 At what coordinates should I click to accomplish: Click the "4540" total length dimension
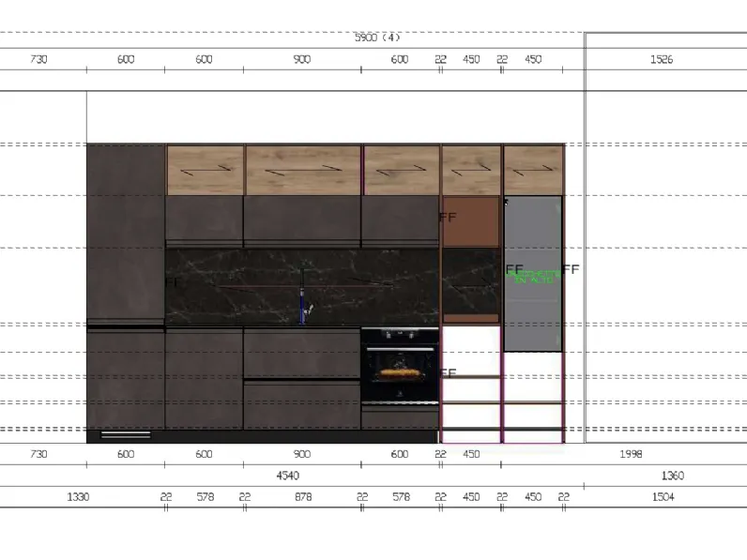288,476
